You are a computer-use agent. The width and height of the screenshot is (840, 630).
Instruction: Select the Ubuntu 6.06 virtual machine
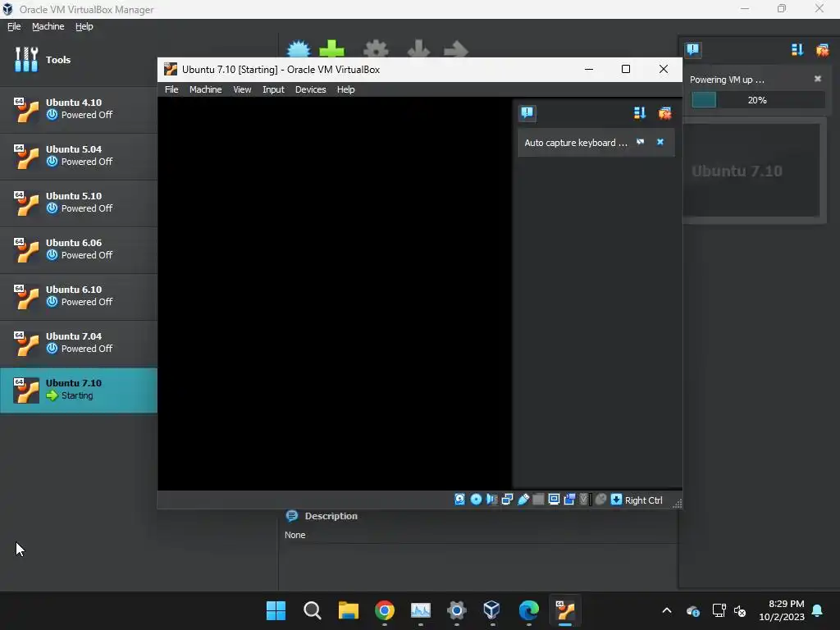(78, 249)
